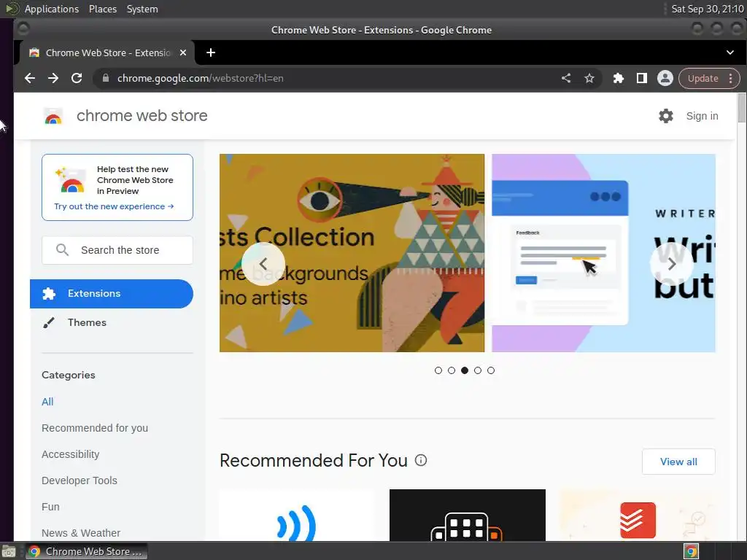The height and width of the screenshot is (560, 747).
Task: Open Chrome three-dot menu
Action: pyautogui.click(x=731, y=78)
